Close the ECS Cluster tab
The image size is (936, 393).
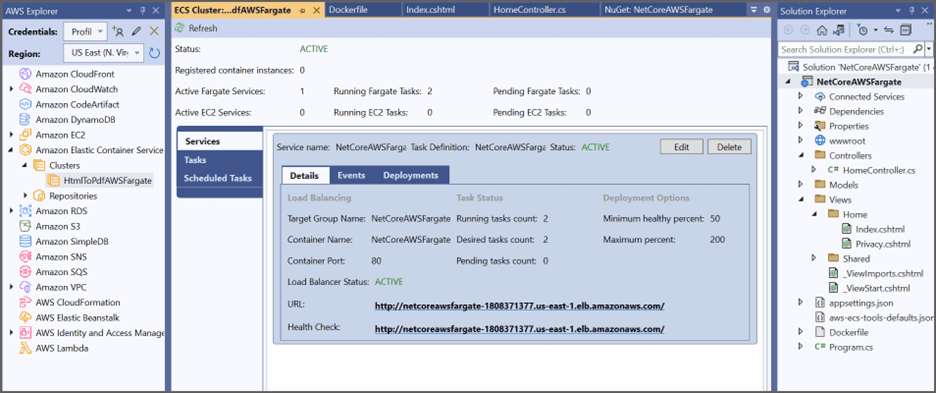coord(316,10)
